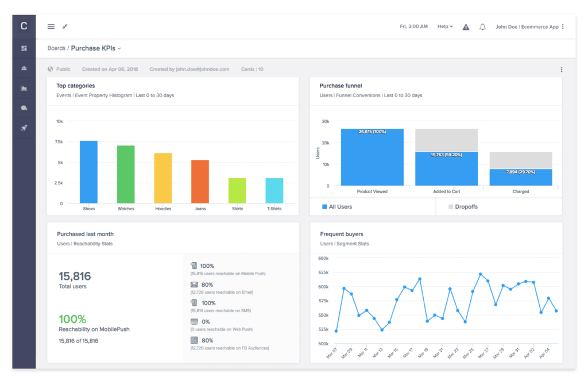Click the chat bubbles icon in sidebar
Image resolution: width=588 pixels, height=381 pixels.
23,107
